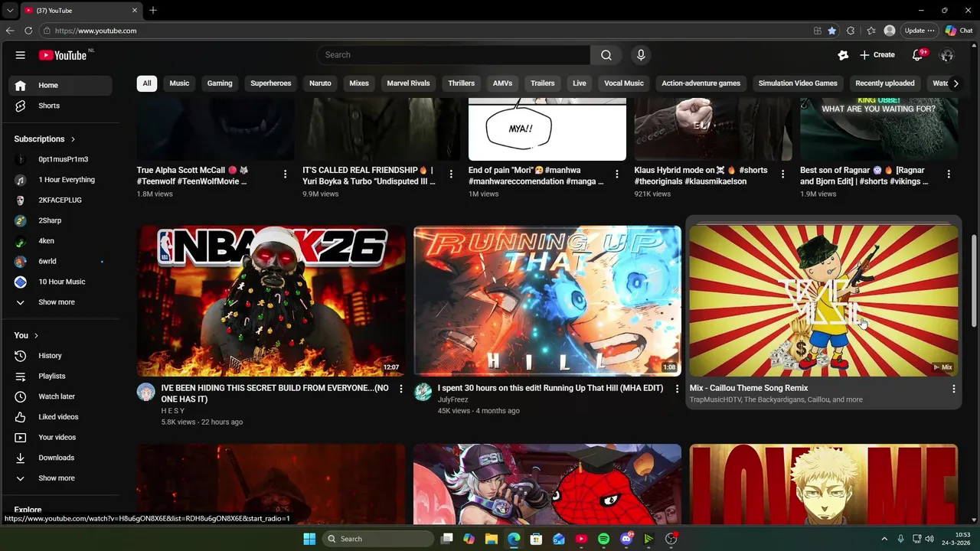
Task: Open a new browser tab
Action: (x=153, y=10)
